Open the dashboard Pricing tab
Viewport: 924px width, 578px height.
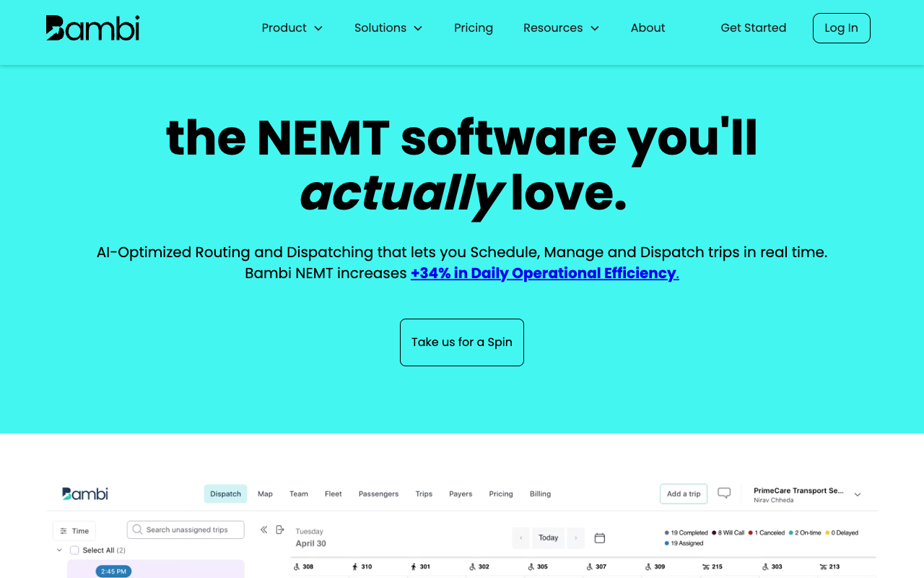click(501, 494)
